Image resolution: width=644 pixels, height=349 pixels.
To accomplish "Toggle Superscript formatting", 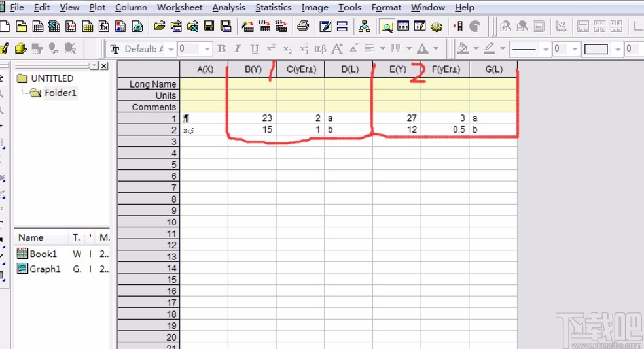I will 271,49.
